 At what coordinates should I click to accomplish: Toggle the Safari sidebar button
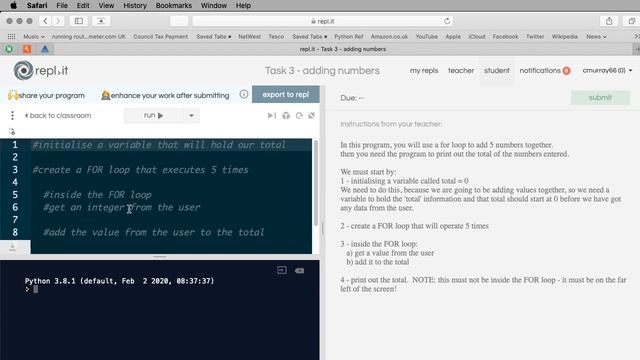point(79,21)
